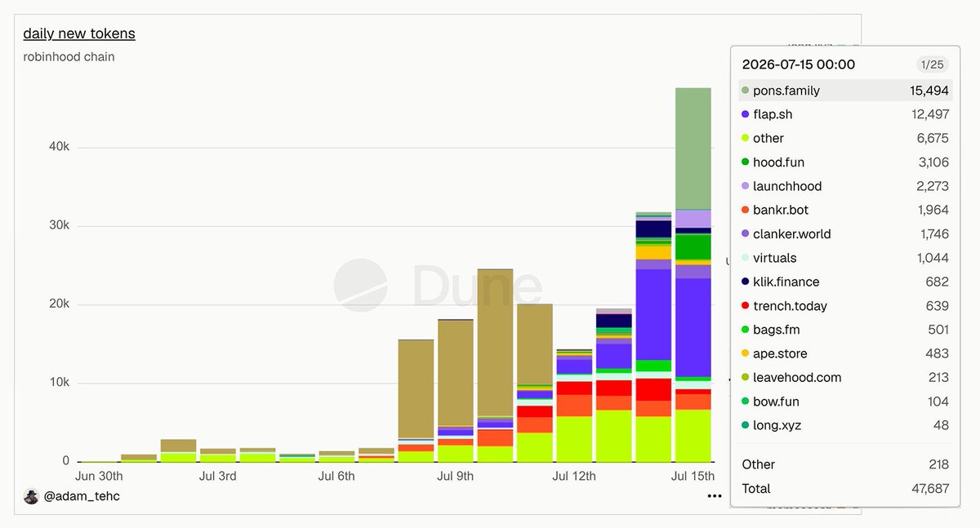This screenshot has height=528, width=980.
Task: Click the Jul 6th x-axis label
Action: (336, 476)
